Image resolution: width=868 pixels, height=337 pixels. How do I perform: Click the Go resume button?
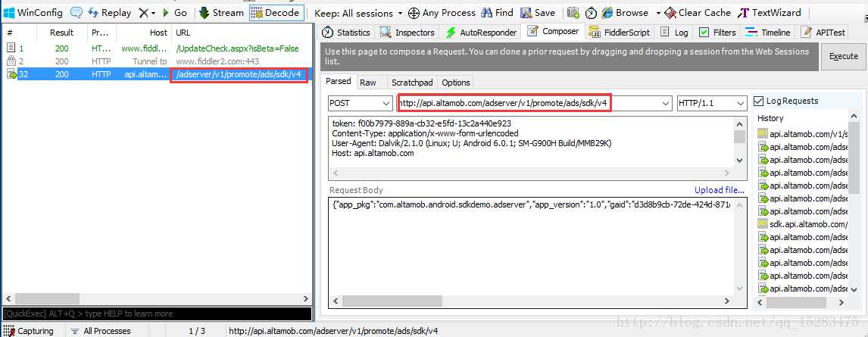174,12
